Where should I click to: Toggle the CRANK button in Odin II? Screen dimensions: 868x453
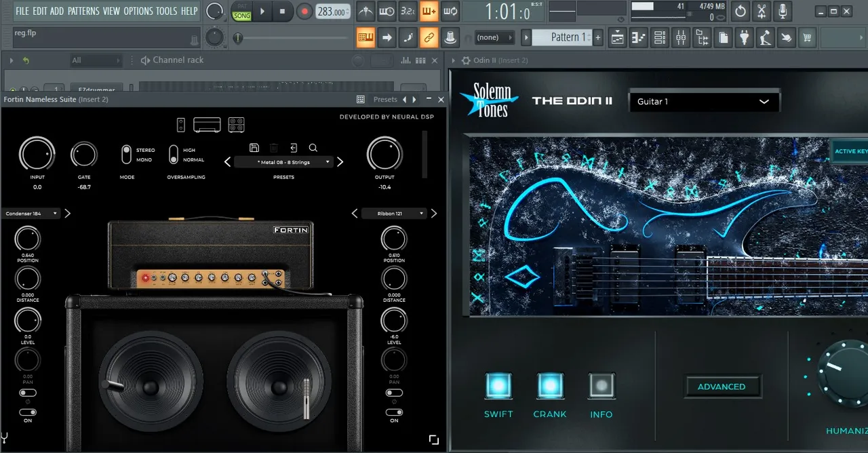coord(550,385)
